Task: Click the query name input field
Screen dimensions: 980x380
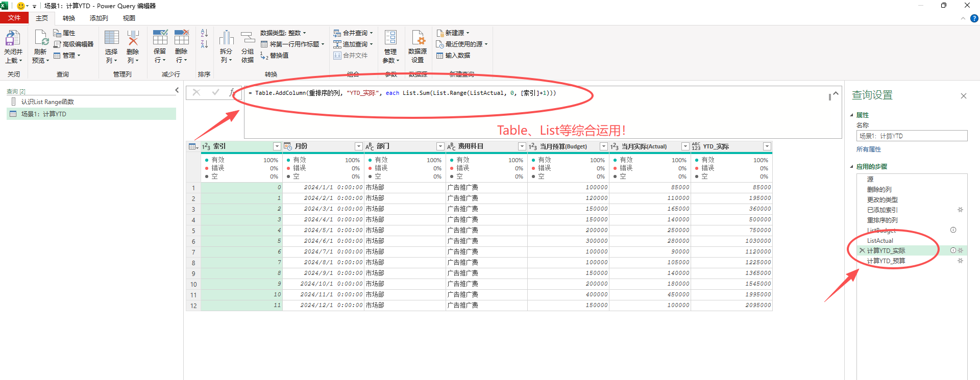Action: pos(912,136)
